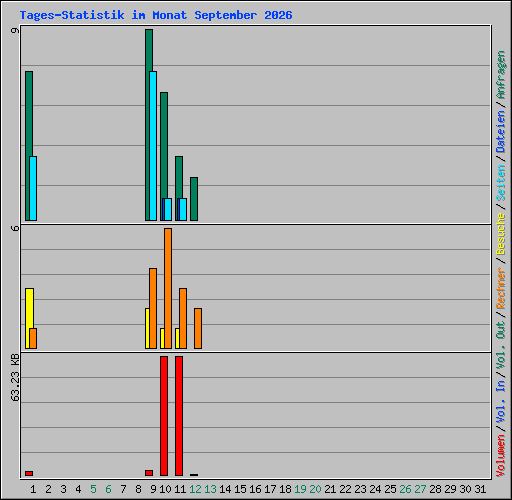The width and height of the screenshot is (512, 500).
Task: Click weekend day 19 on the x-axis
Action: (x=300, y=489)
